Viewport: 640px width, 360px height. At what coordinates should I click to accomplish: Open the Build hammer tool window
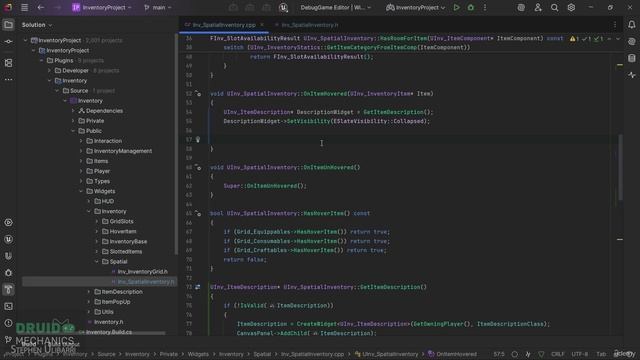coord(8,289)
